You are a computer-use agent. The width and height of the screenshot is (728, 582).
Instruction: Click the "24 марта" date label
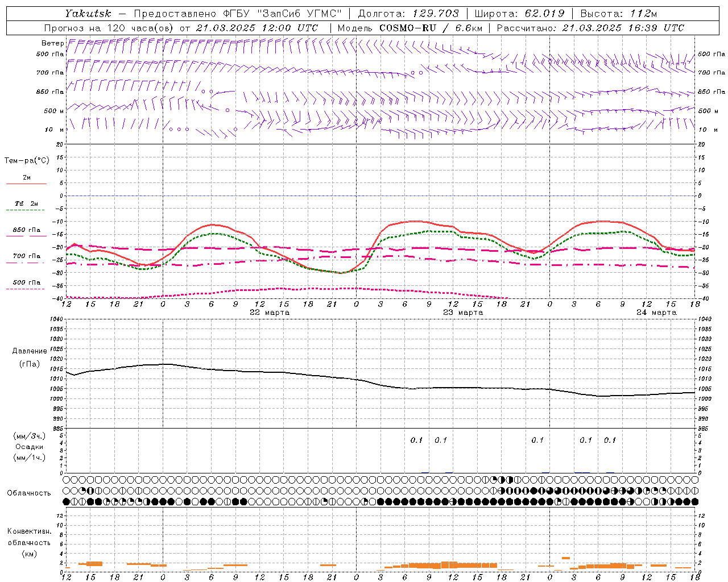656,313
